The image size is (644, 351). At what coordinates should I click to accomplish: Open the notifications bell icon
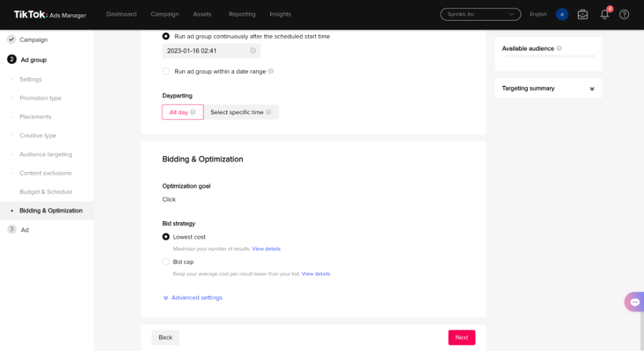pyautogui.click(x=604, y=14)
